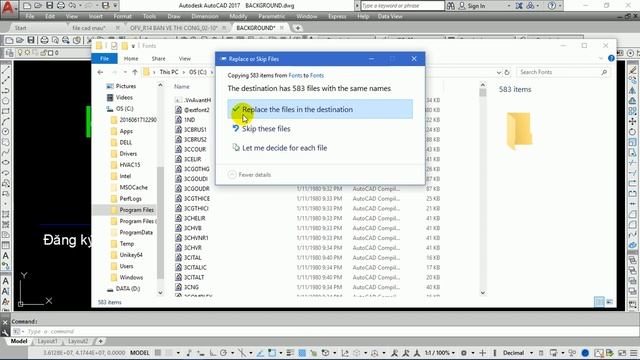Refresh the Explorer folder view
The width and height of the screenshot is (640, 360).
(x=507, y=72)
